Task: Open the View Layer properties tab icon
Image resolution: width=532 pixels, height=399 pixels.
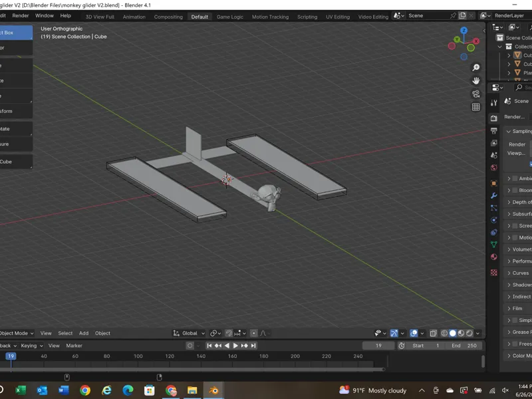Action: [493, 143]
